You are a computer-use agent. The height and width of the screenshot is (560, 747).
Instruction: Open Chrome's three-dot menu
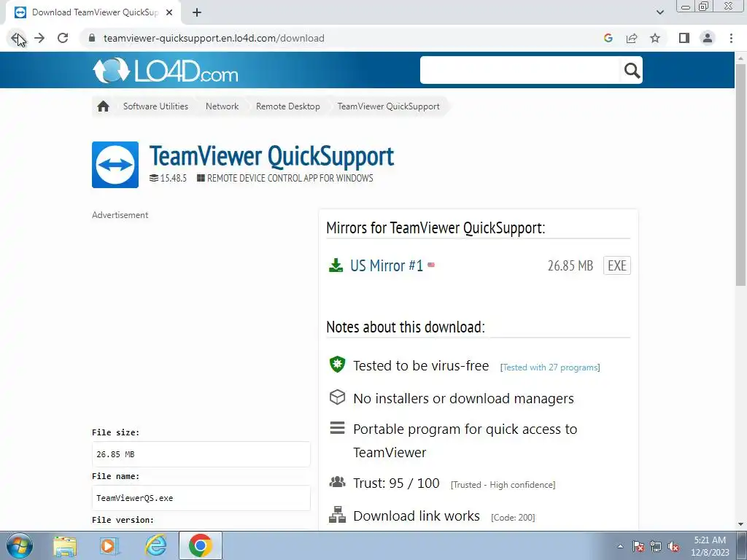coord(731,38)
